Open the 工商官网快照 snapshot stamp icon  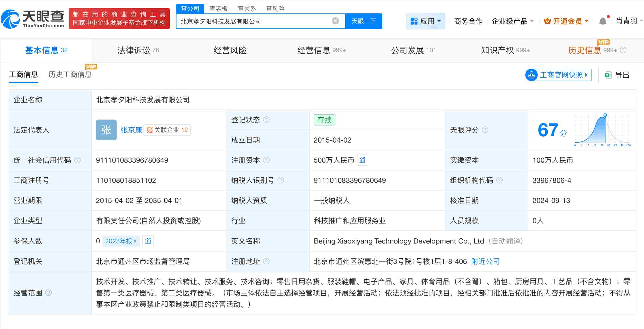click(x=532, y=75)
